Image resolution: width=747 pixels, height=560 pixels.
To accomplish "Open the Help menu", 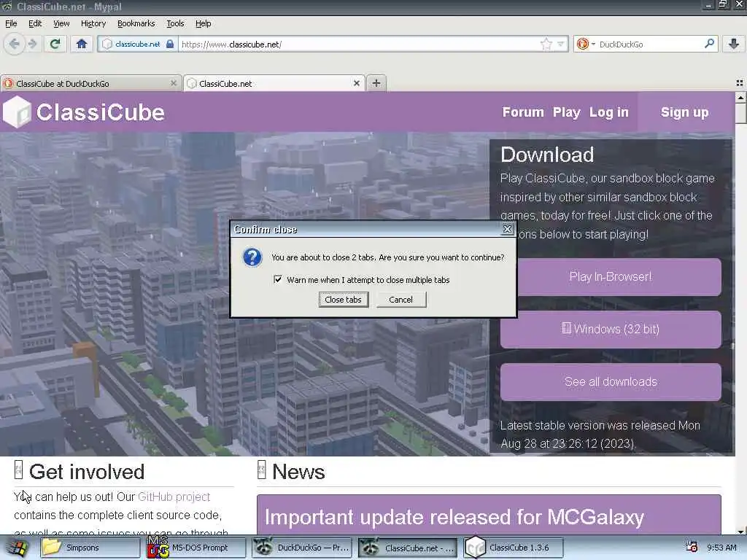I will coord(203,23).
